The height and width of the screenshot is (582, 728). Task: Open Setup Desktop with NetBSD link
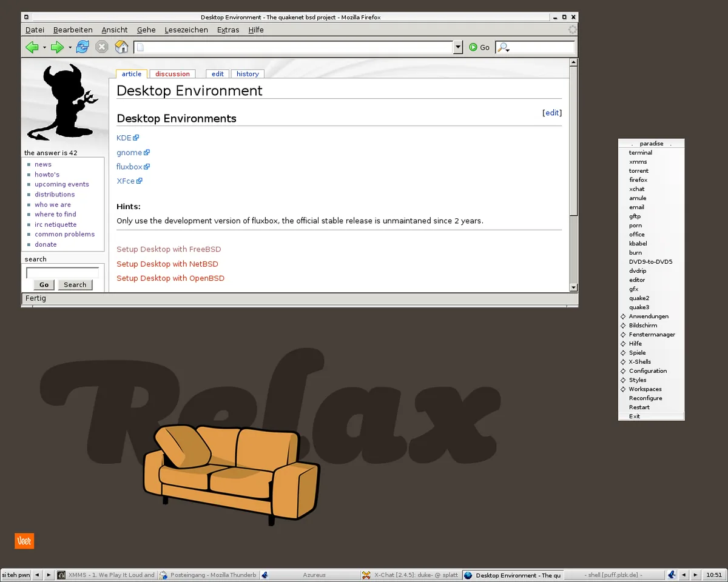[167, 264]
